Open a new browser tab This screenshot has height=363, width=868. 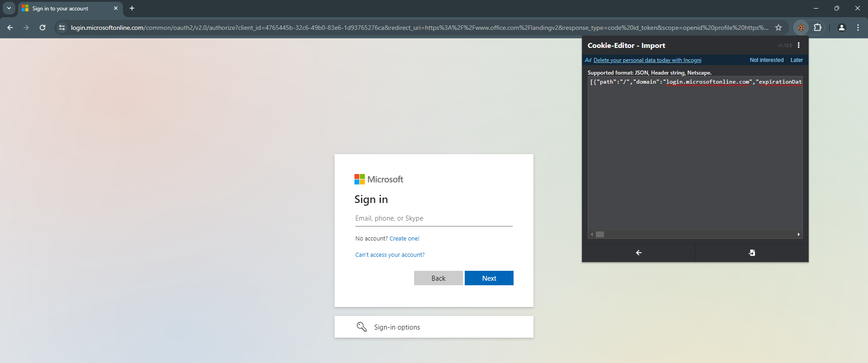point(132,8)
